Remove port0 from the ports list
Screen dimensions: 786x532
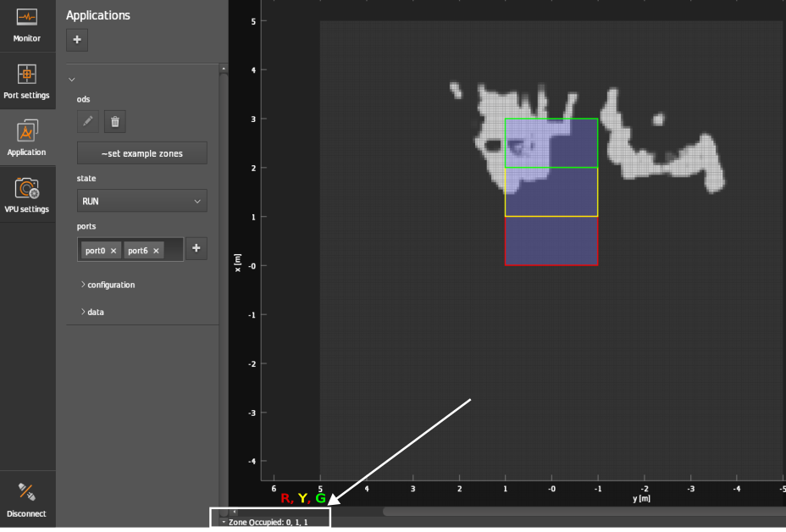pyautogui.click(x=115, y=250)
